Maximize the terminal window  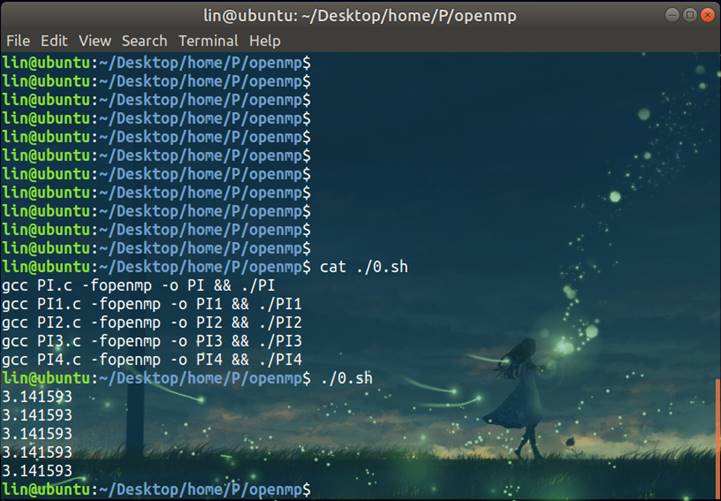tap(690, 15)
